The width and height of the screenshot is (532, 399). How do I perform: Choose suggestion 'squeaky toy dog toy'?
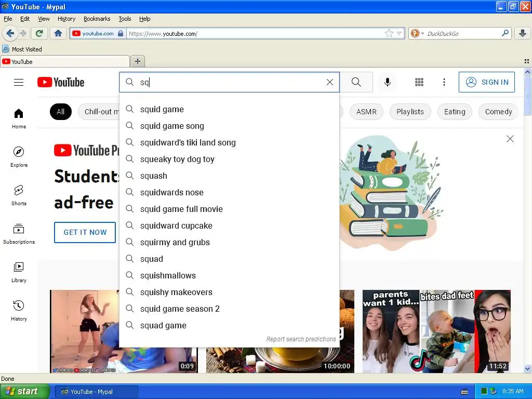229,159
